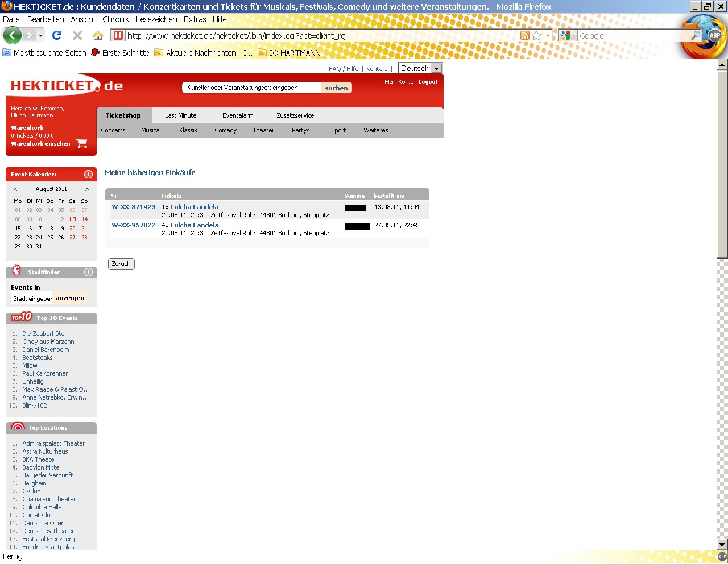This screenshot has height=565, width=728.
Task: Open the Theater category
Action: (x=263, y=130)
